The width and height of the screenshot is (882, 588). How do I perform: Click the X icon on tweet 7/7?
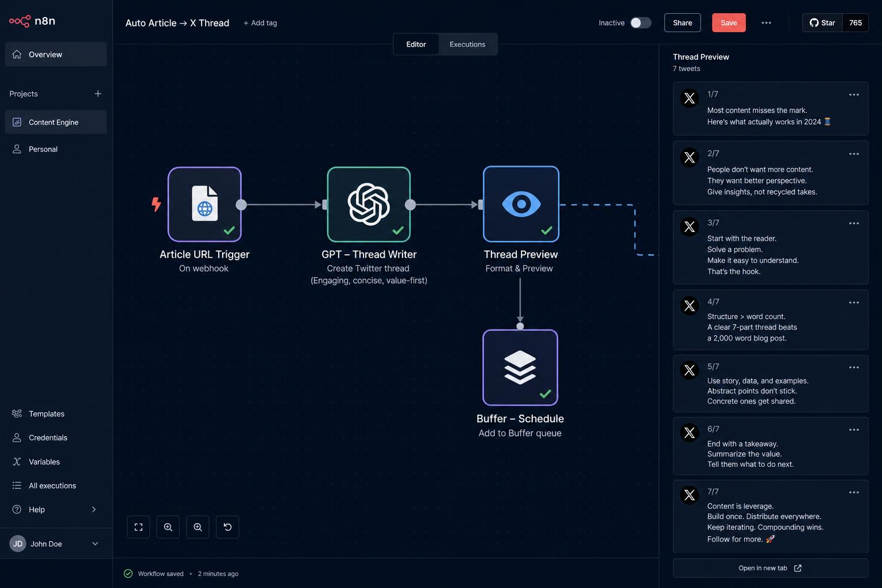coord(690,495)
